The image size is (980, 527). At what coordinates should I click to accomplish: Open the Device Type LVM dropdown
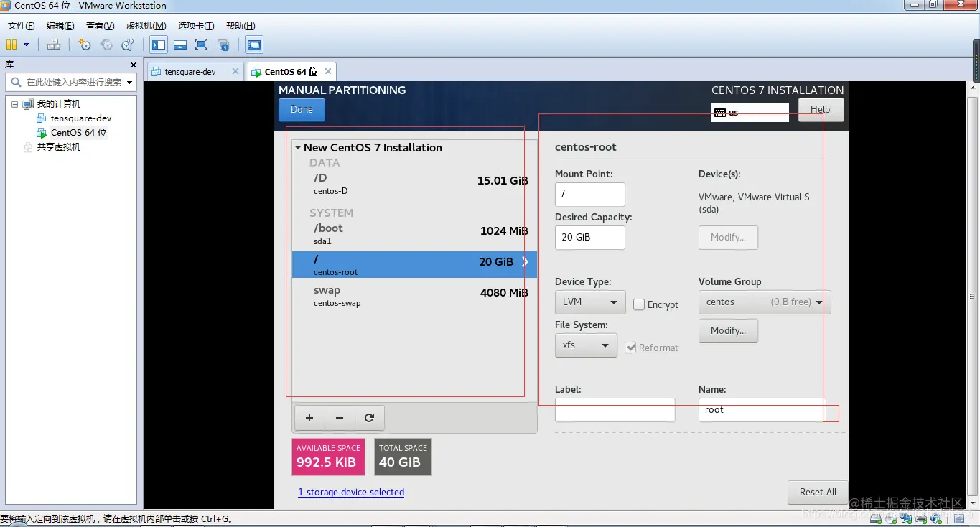point(590,302)
